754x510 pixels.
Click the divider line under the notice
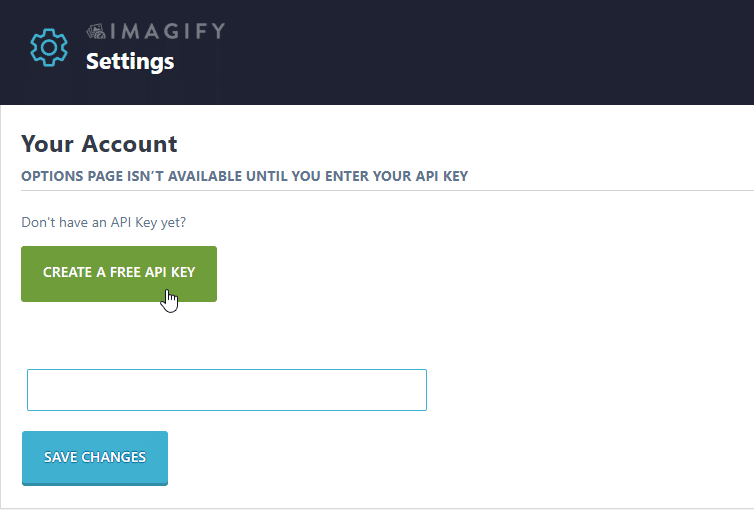click(x=387, y=190)
